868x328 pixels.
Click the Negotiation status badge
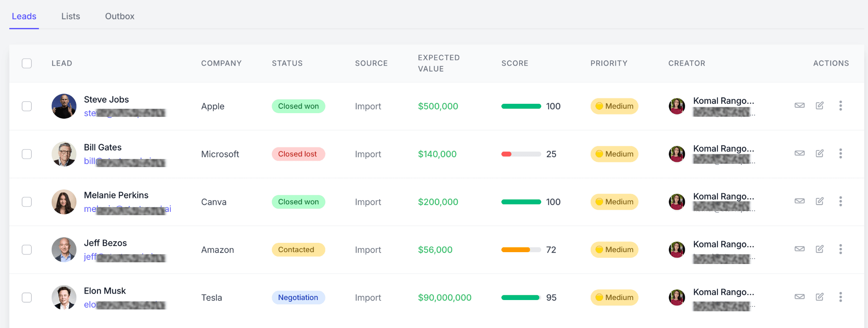298,298
